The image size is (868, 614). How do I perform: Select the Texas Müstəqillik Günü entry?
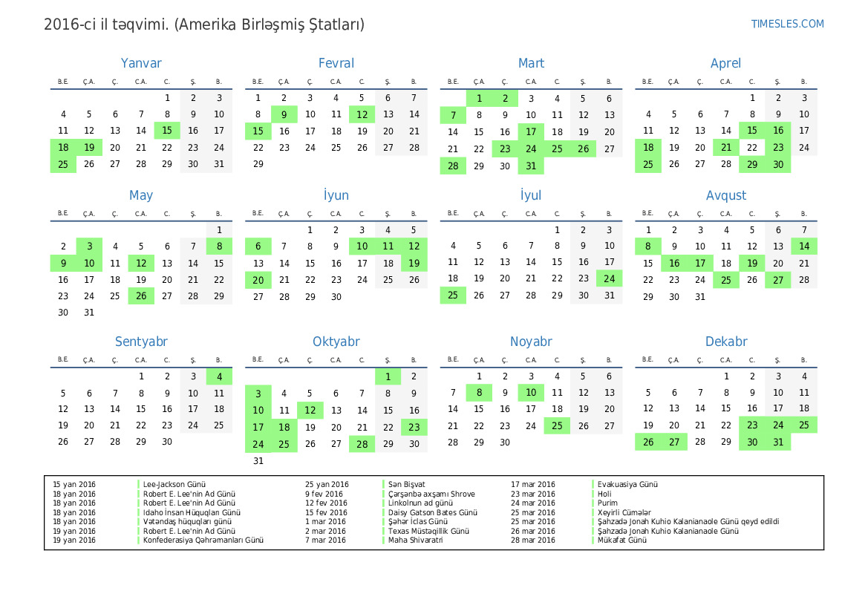[428, 532]
